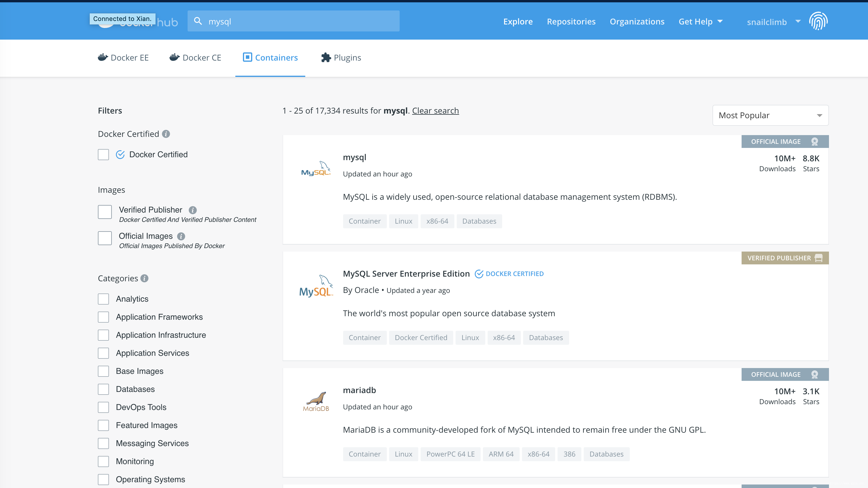Expand the snailclimb account dropdown
Screen dimensions: 868x488
(x=798, y=22)
